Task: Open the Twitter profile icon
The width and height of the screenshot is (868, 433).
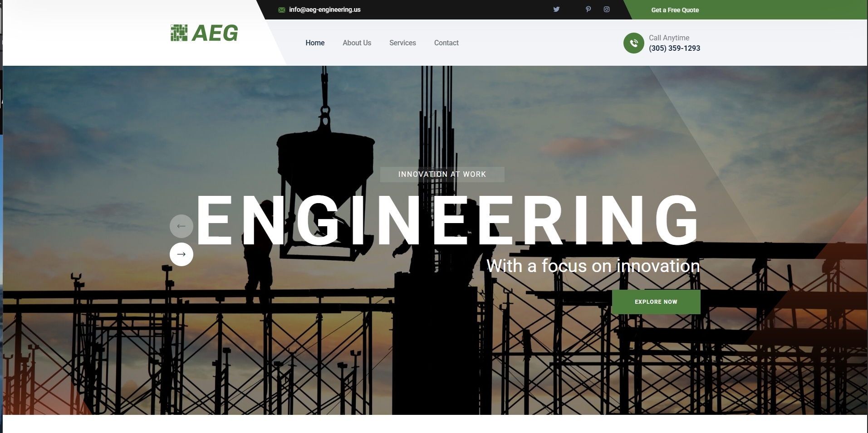Action: (x=556, y=9)
